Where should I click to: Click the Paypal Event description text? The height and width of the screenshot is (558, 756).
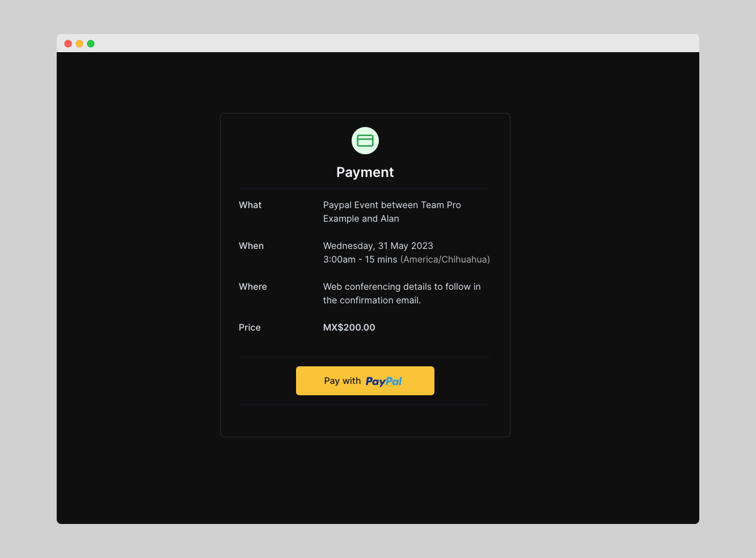pyautogui.click(x=392, y=212)
